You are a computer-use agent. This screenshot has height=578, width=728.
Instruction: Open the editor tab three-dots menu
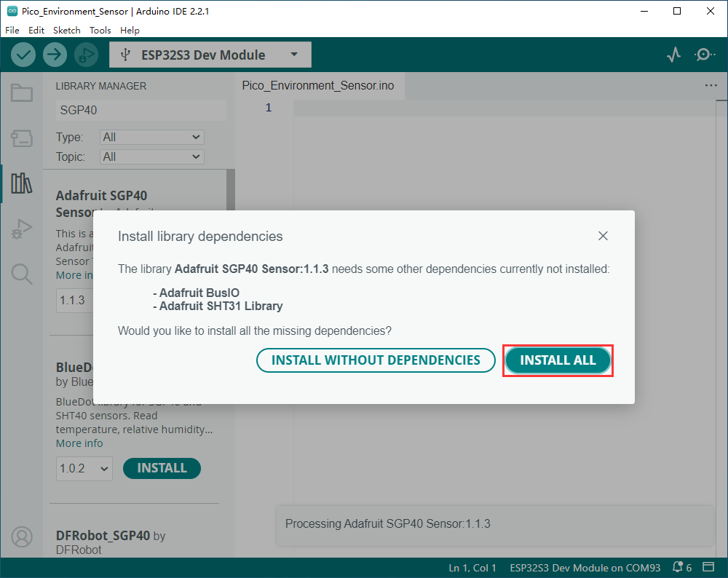711,85
